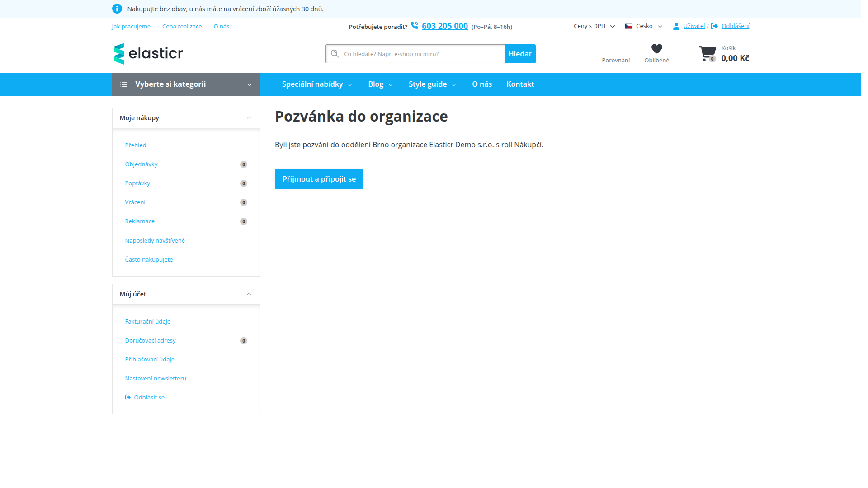
Task: Click the cart item count badge
Action: pyautogui.click(x=712, y=59)
